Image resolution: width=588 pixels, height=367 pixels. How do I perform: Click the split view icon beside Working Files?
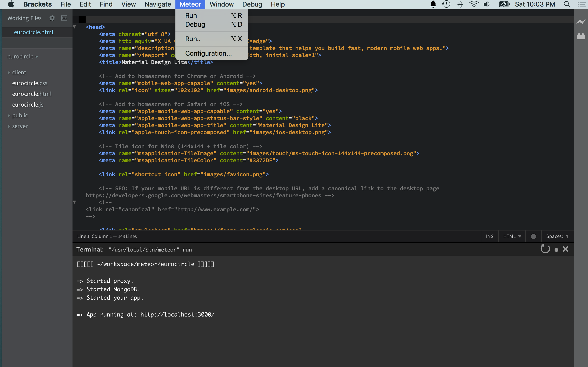[x=64, y=18]
